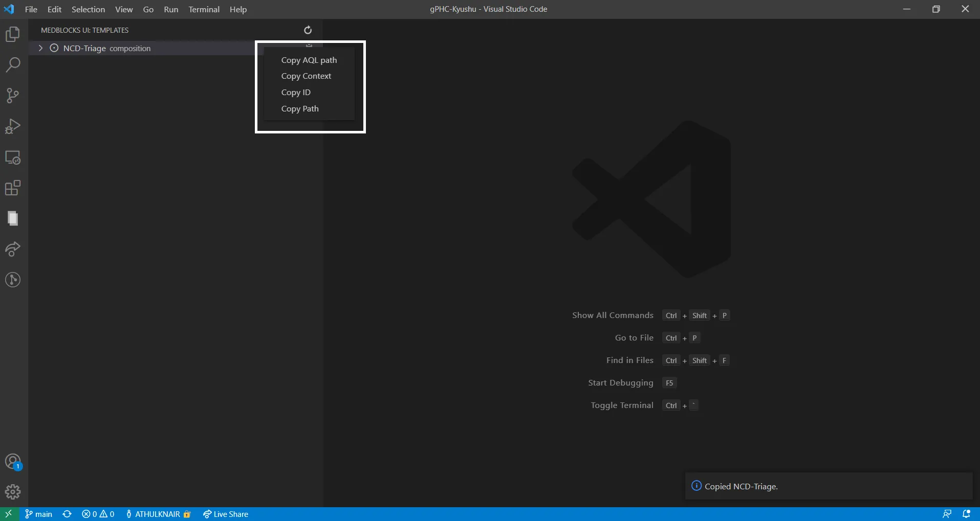This screenshot has width=980, height=521.
Task: Refresh the Medblocks UI templates list
Action: click(x=308, y=30)
